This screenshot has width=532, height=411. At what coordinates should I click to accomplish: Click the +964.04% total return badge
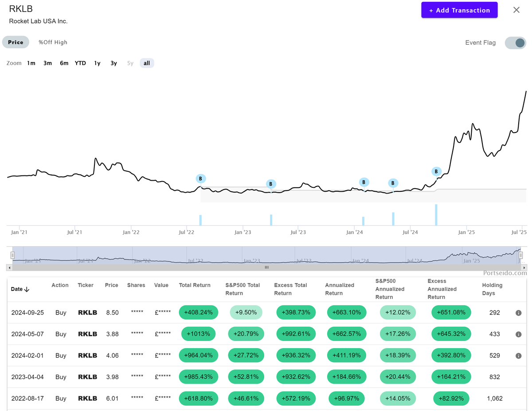pyautogui.click(x=199, y=355)
